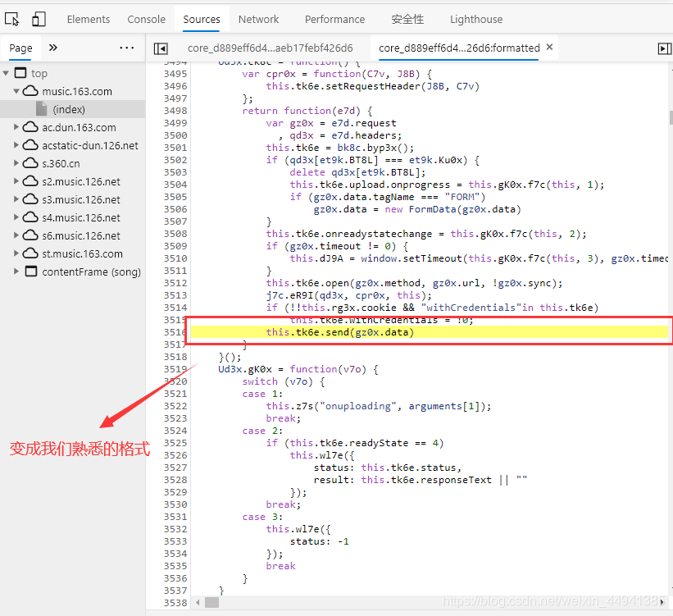
Task: Set a breakpoint on line 3512
Action: [x=175, y=283]
